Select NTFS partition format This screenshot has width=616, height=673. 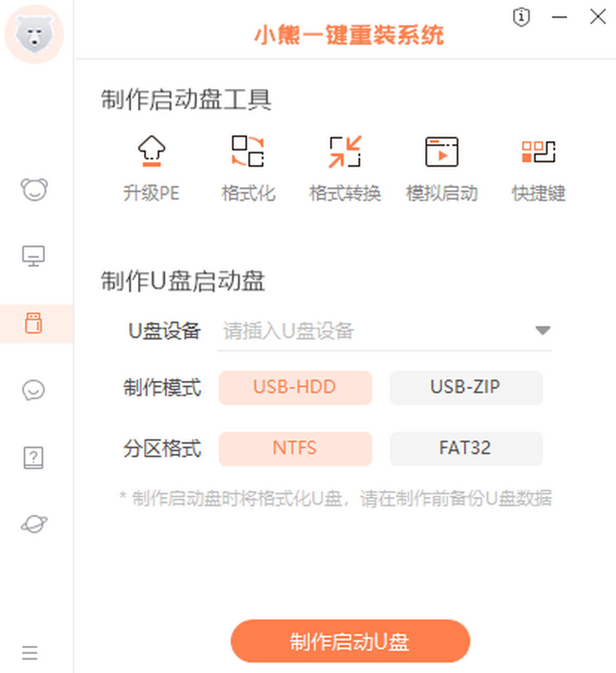point(295,448)
